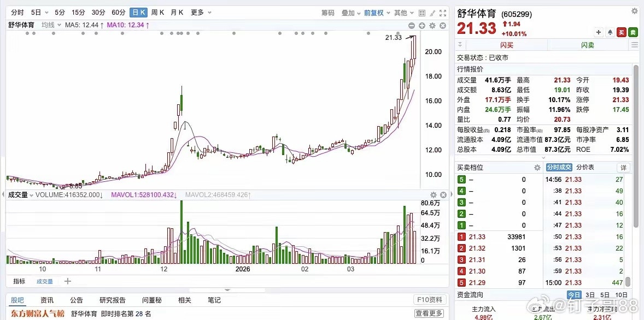Select the brush drawing tool icon
Viewport: 644px width, 320px height.
tap(432, 13)
